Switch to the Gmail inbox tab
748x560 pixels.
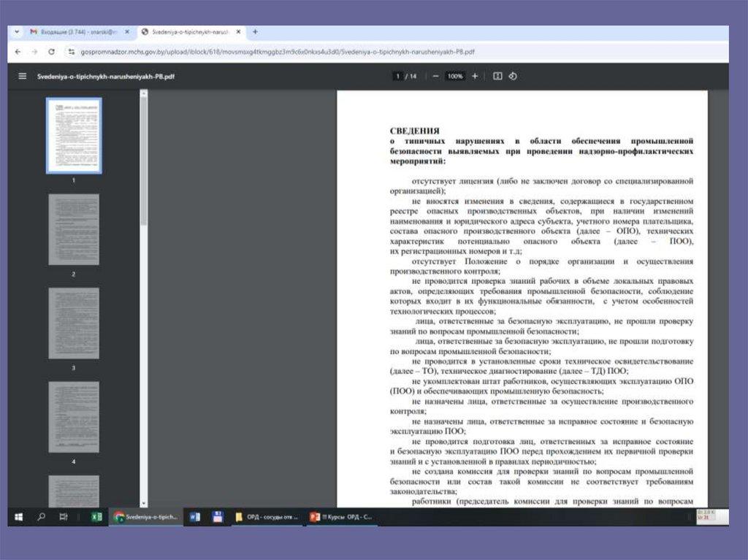tap(77, 32)
